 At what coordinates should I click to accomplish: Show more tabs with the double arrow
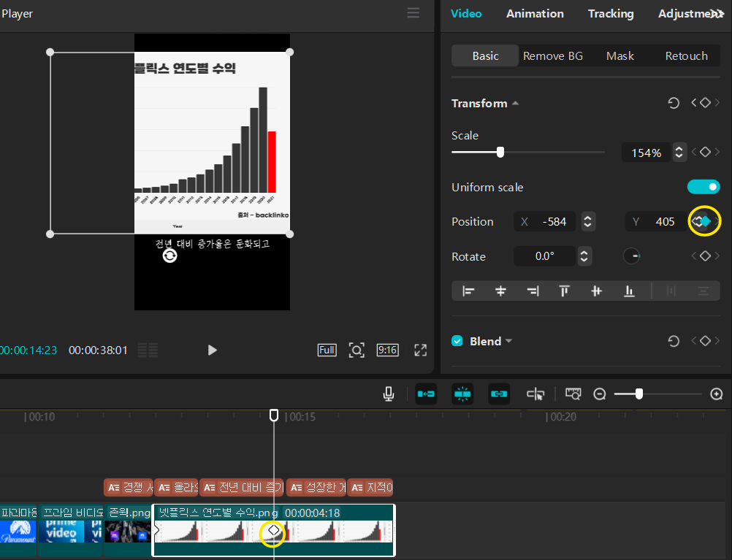tap(718, 14)
